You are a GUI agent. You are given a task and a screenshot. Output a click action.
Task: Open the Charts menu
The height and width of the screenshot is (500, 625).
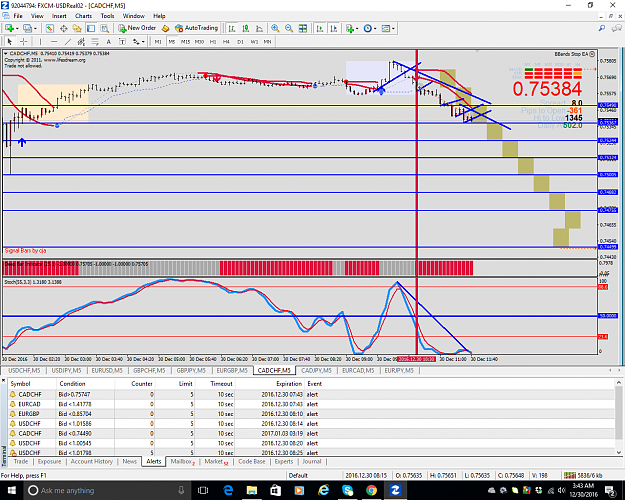point(83,16)
